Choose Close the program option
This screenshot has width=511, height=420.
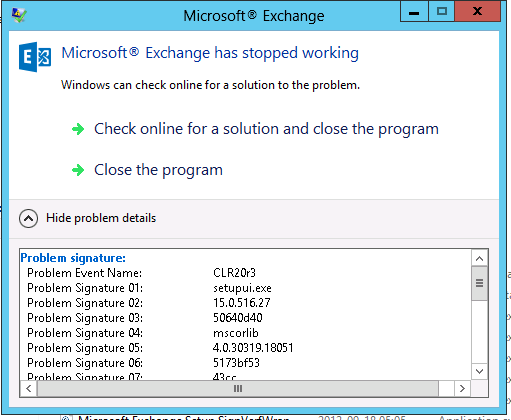pyautogui.click(x=158, y=170)
